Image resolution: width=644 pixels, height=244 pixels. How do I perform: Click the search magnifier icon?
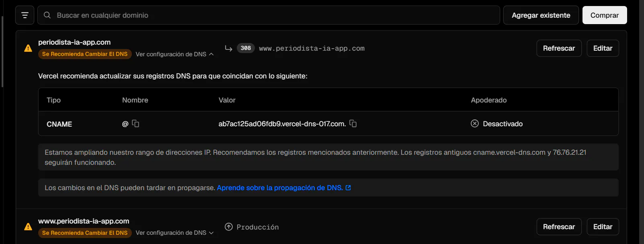pos(47,15)
